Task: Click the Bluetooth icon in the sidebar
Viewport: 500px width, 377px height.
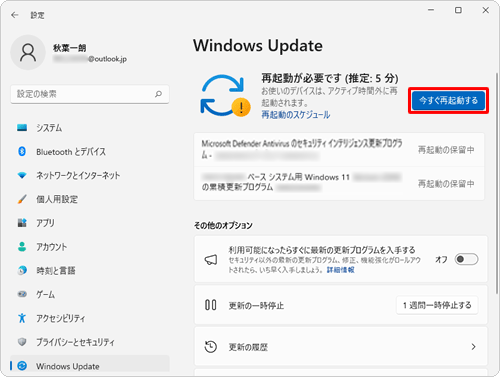Action: tap(22, 152)
